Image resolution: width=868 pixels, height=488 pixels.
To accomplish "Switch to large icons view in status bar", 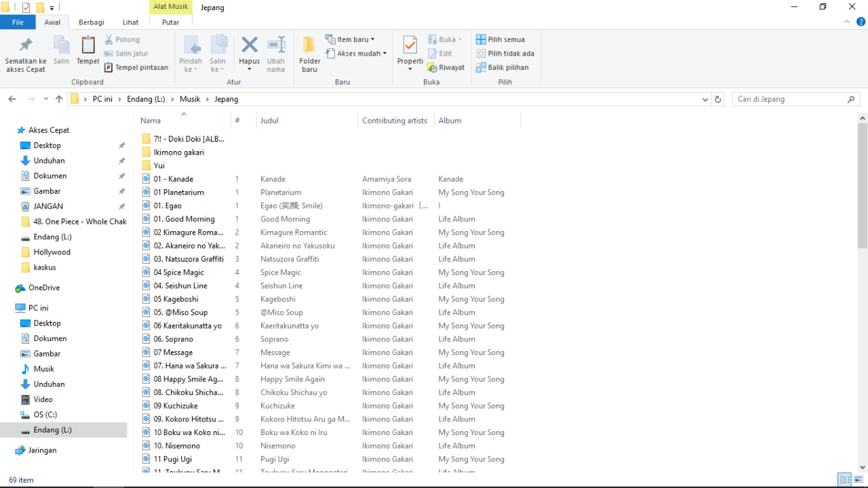I will (x=859, y=480).
